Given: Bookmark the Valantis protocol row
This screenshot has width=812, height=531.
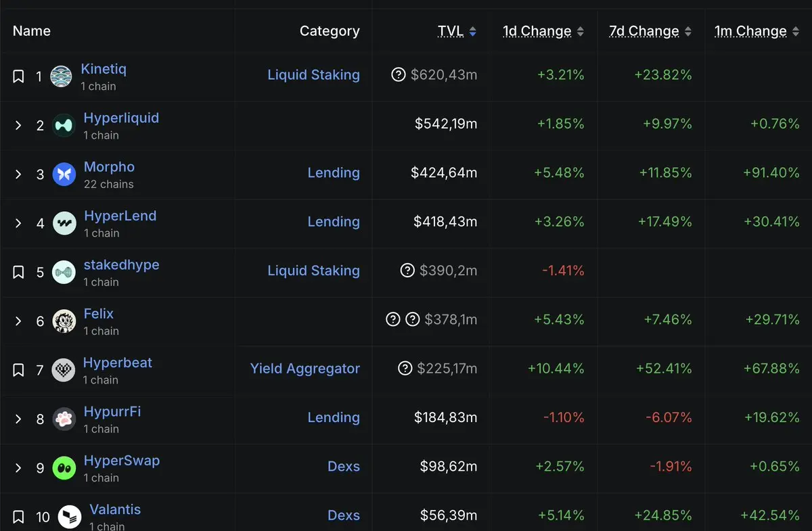Looking at the screenshot, I should tap(18, 517).
